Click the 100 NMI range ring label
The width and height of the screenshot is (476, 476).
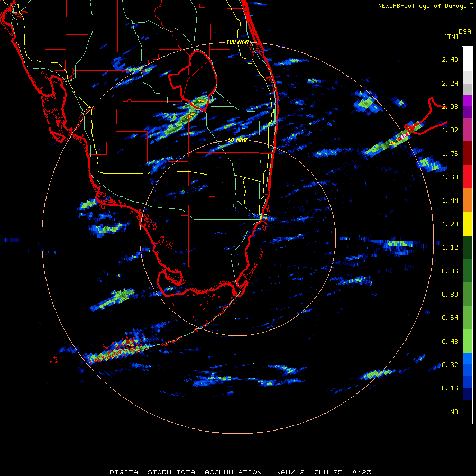tap(237, 42)
